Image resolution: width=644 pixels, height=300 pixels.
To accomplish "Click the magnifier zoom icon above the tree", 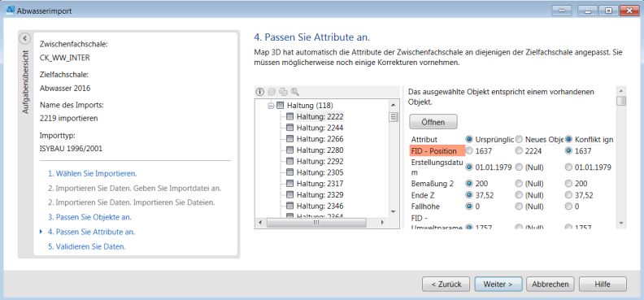I will pos(294,92).
